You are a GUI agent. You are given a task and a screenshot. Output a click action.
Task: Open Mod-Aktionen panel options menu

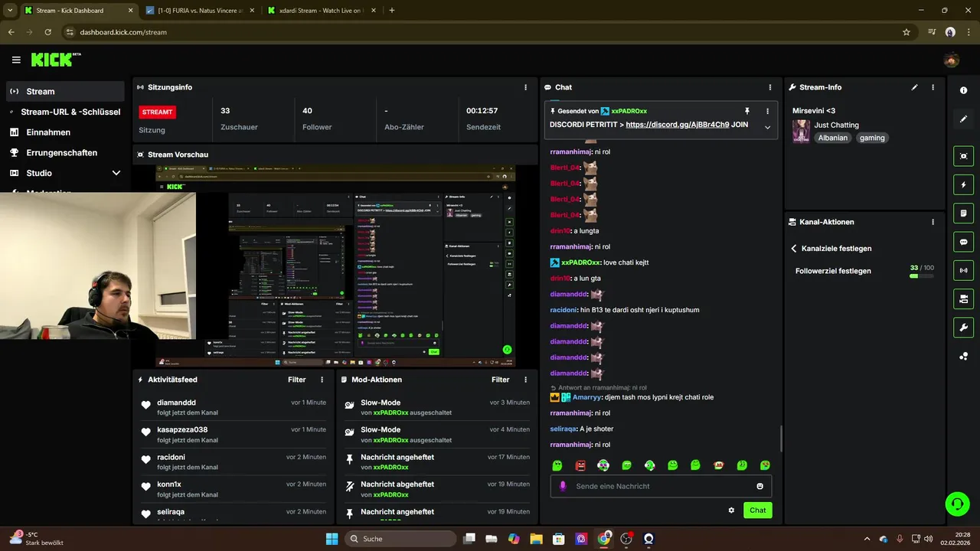pyautogui.click(x=525, y=380)
